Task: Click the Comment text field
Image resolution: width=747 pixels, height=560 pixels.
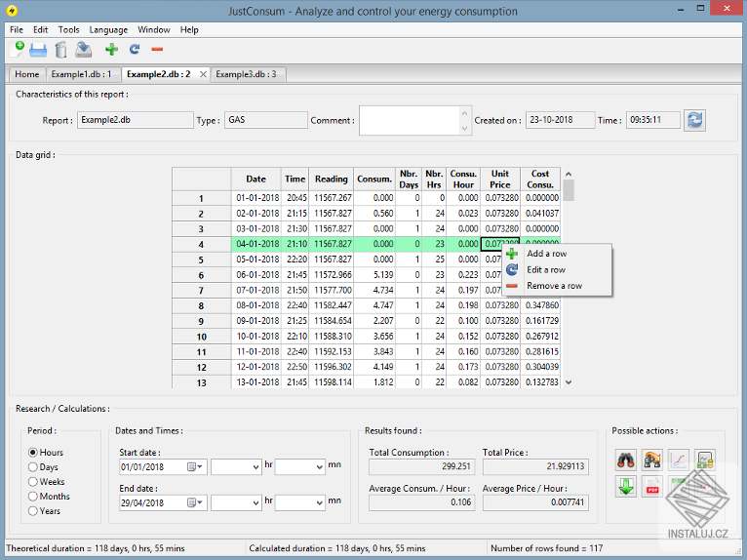Action: 410,120
